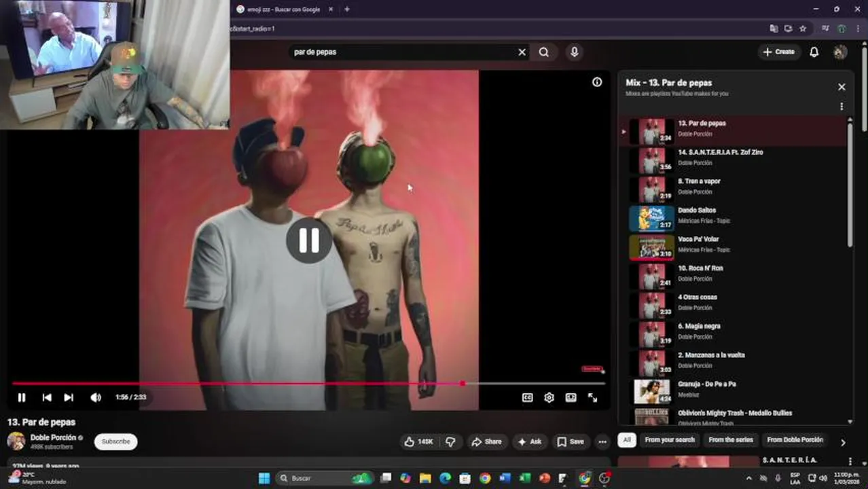The height and width of the screenshot is (489, 868).
Task: Enter fullscreen mode
Action: pos(592,397)
